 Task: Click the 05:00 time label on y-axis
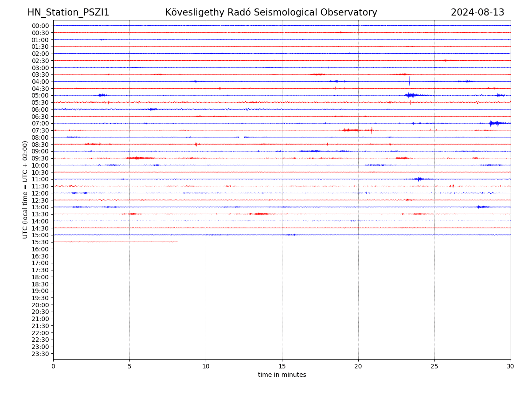40,95
